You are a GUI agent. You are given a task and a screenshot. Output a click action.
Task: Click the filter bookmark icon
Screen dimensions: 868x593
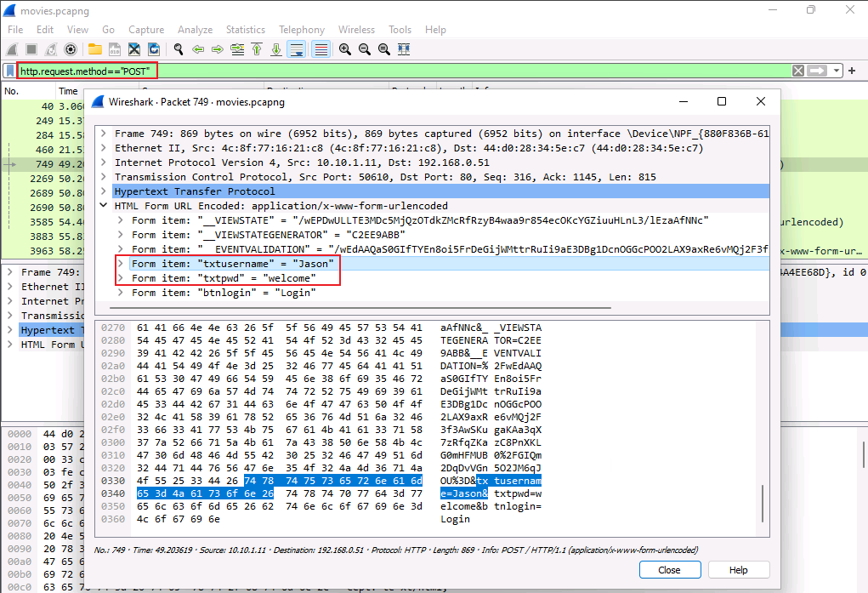coord(10,71)
